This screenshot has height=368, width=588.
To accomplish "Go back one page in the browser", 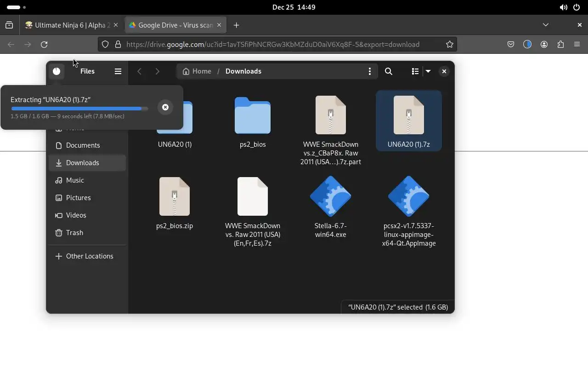I will 11,45.
